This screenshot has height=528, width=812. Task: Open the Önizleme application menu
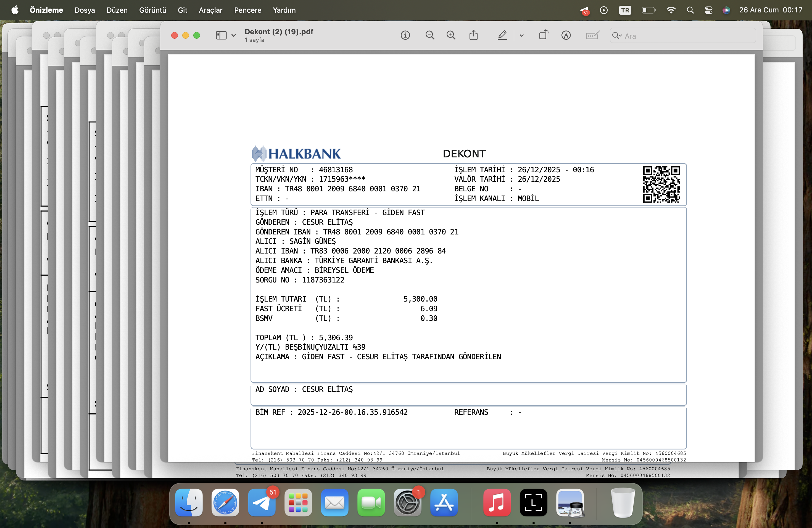[46, 10]
